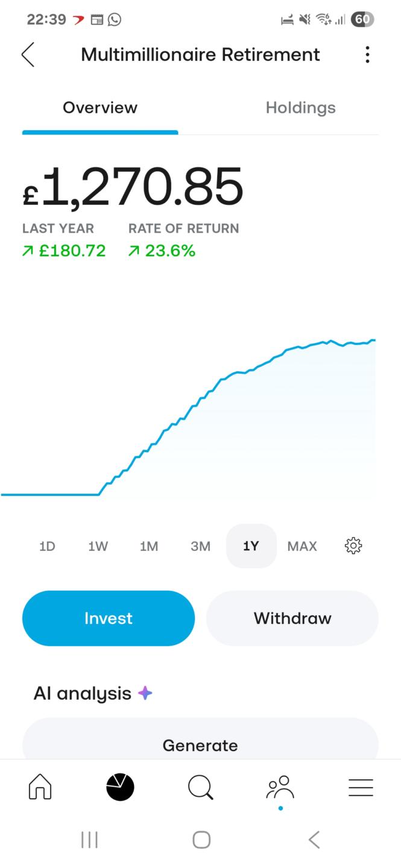Screen dimensions: 401x868
Task: Select the 3M time range
Action: pos(200,546)
